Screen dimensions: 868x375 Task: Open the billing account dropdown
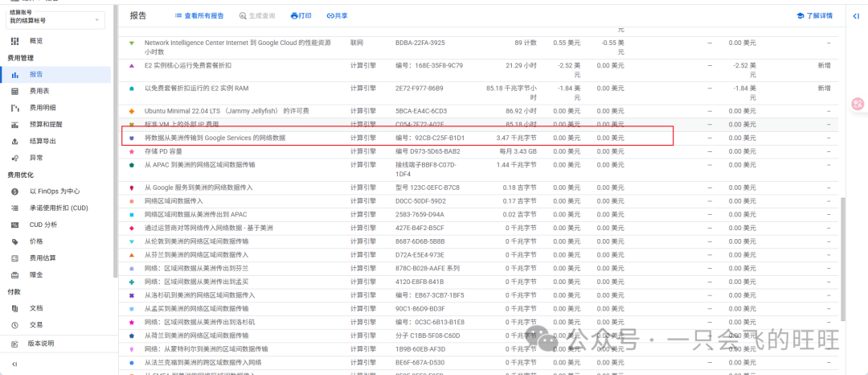click(55, 19)
